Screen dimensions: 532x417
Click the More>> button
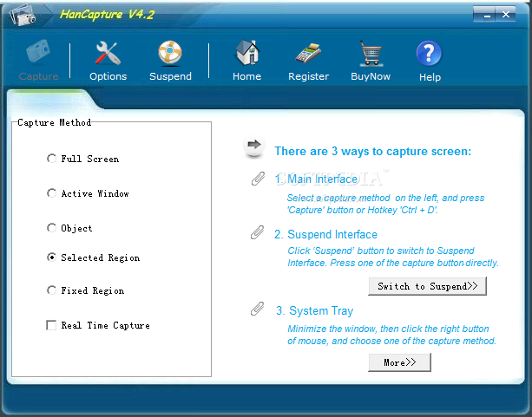coord(400,362)
